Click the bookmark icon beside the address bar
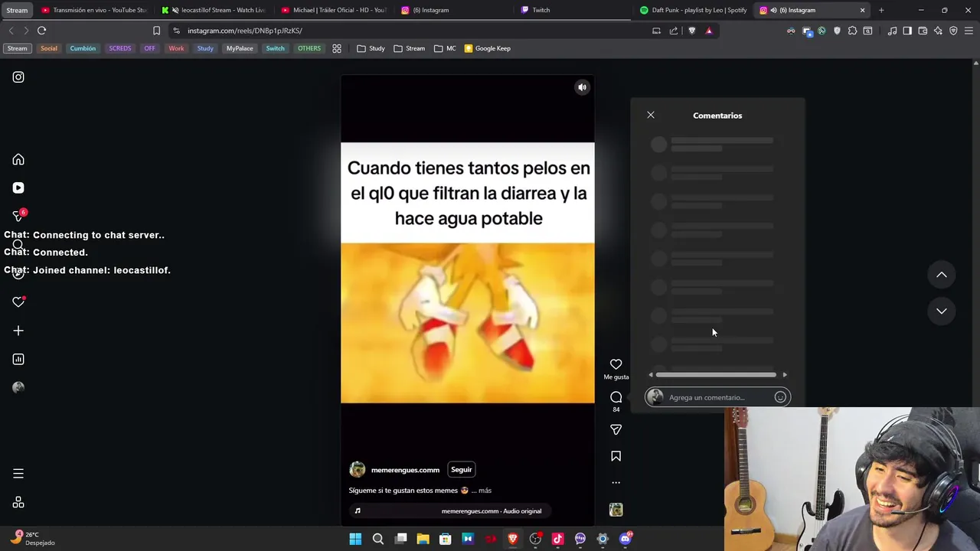 156,31
